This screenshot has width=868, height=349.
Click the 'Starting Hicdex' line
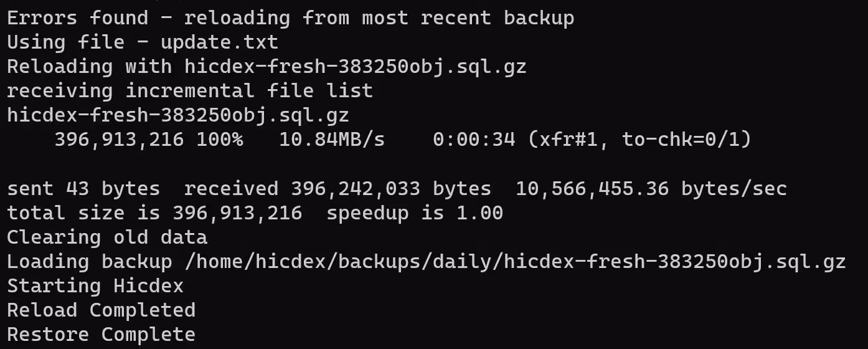point(95,285)
